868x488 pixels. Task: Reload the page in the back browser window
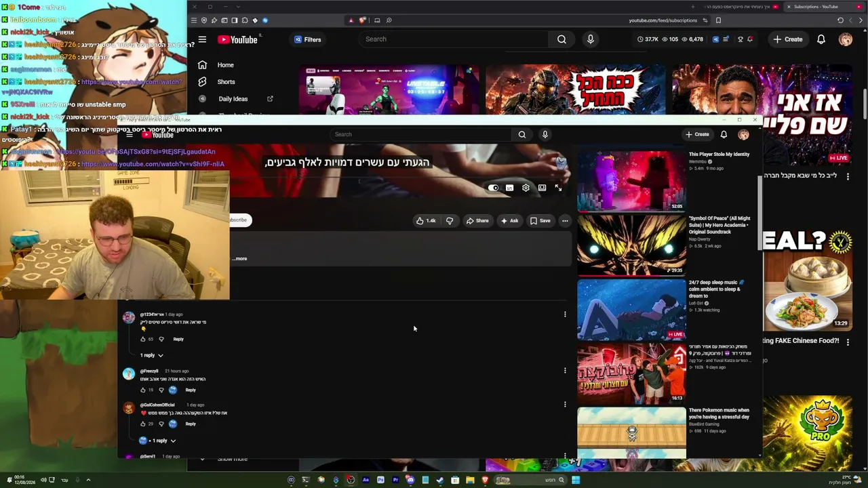(840, 20)
